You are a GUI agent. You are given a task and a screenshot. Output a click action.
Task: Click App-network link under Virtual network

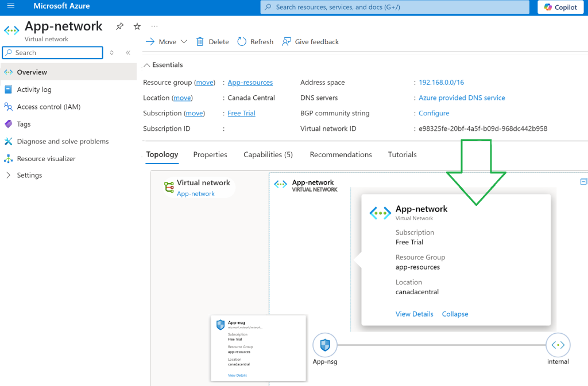[196, 193]
